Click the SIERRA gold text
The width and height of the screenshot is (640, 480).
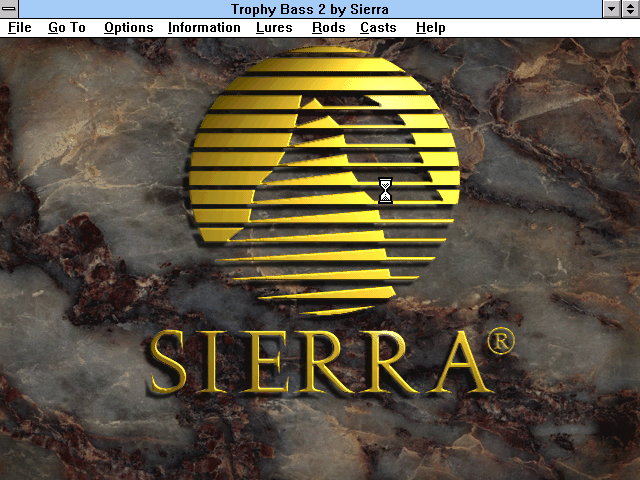(x=320, y=362)
